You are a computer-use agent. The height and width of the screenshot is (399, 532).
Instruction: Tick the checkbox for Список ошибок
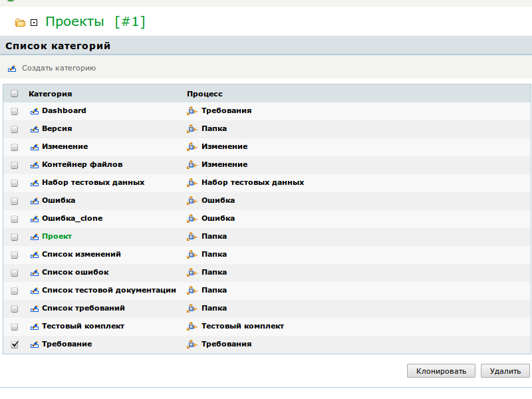pyautogui.click(x=15, y=273)
